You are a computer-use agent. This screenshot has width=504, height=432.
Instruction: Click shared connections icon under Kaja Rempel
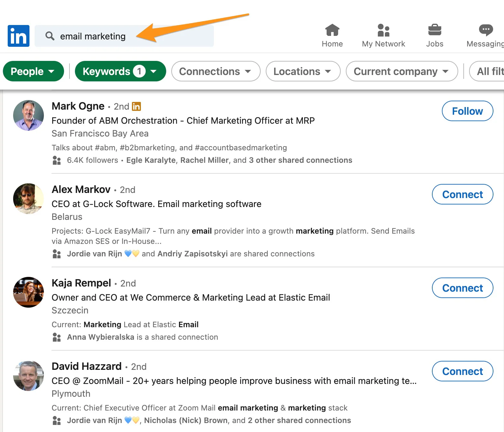click(57, 337)
